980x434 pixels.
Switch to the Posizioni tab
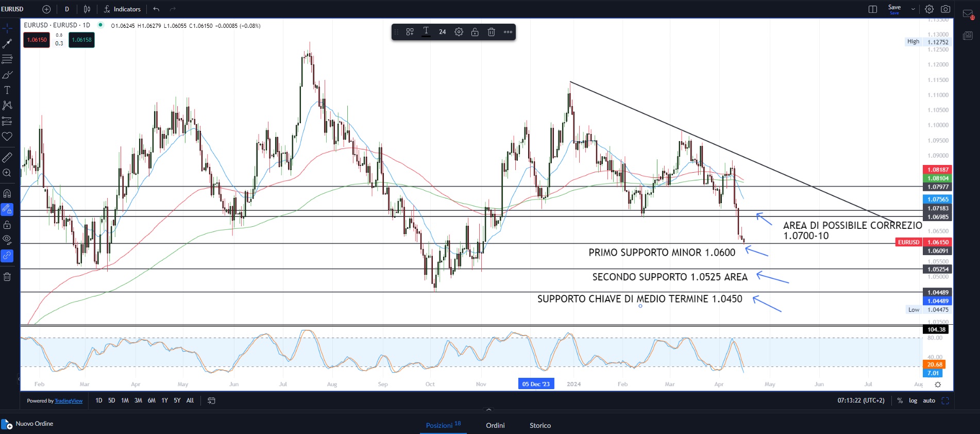coord(443,425)
